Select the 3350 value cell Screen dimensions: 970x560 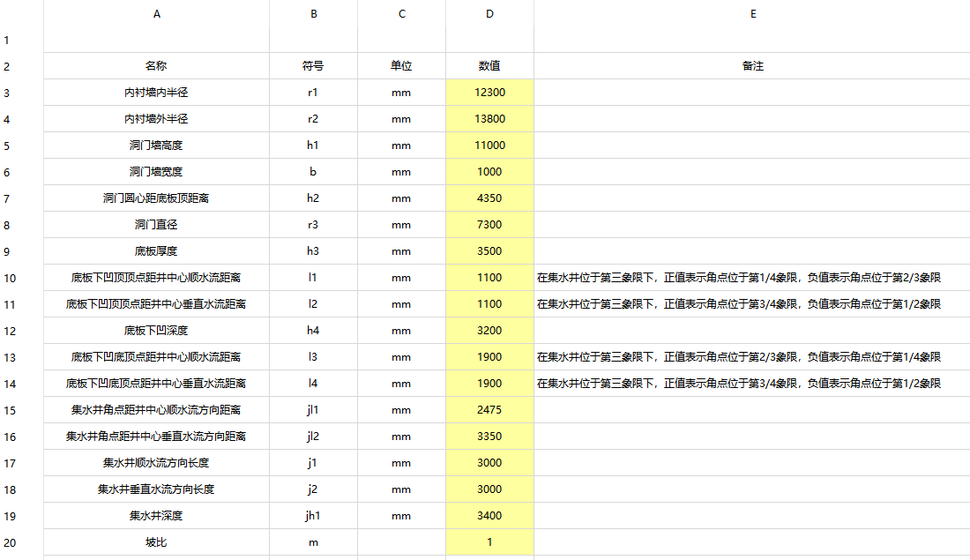click(489, 437)
